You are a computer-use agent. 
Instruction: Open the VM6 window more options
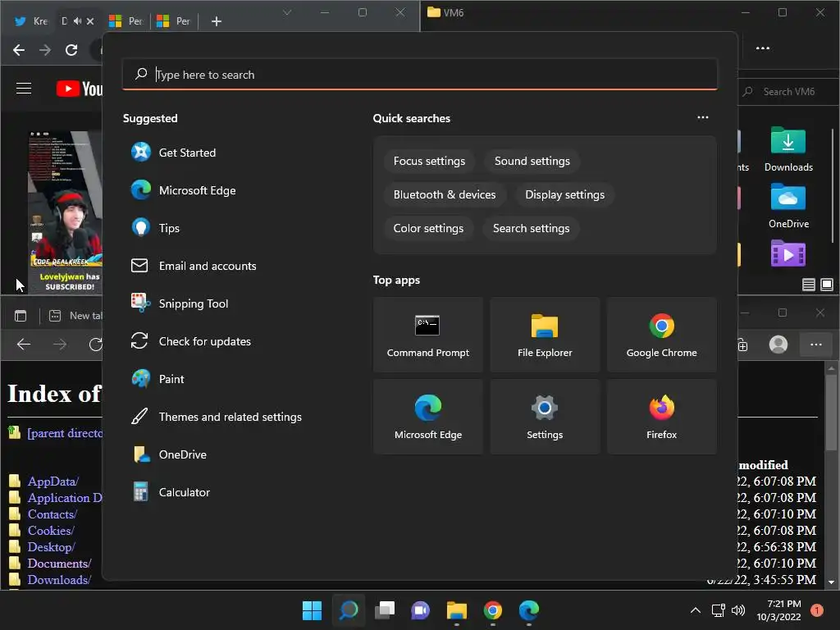coord(762,48)
